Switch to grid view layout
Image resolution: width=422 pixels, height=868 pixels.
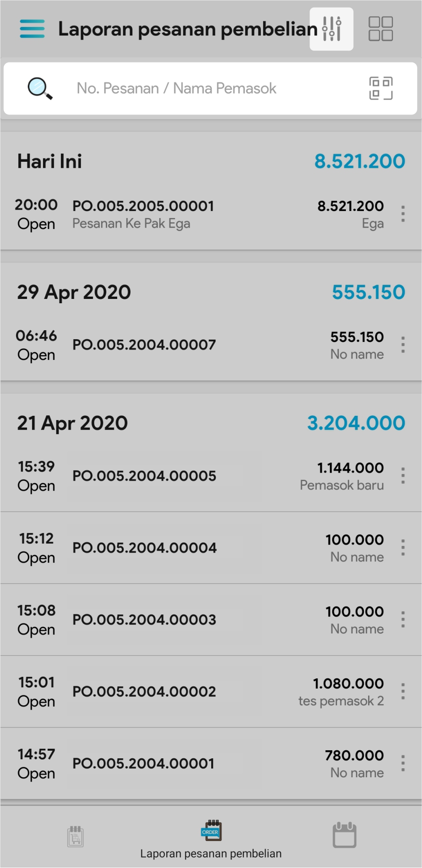coord(380,29)
